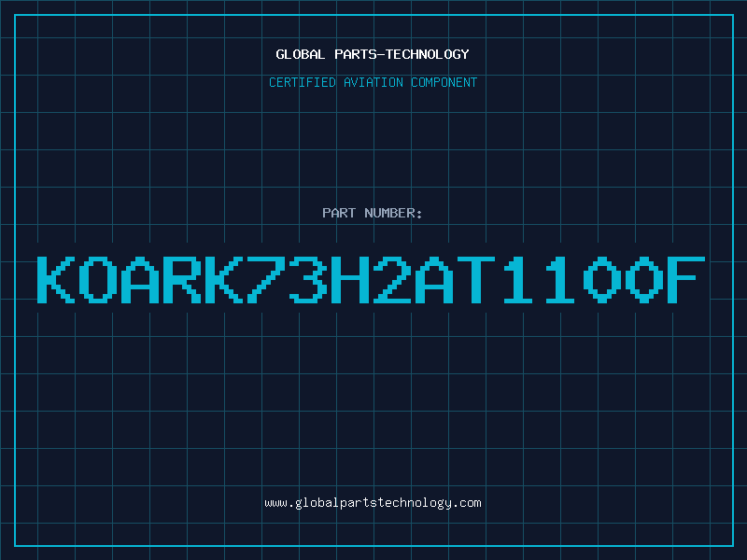Click the word PARTS-TECHNOLOGY in the header
Viewport: 747px width, 560px height.
click(x=402, y=54)
